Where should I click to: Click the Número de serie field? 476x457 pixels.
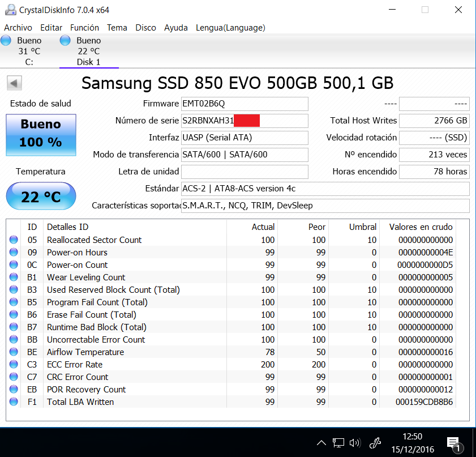(x=245, y=121)
